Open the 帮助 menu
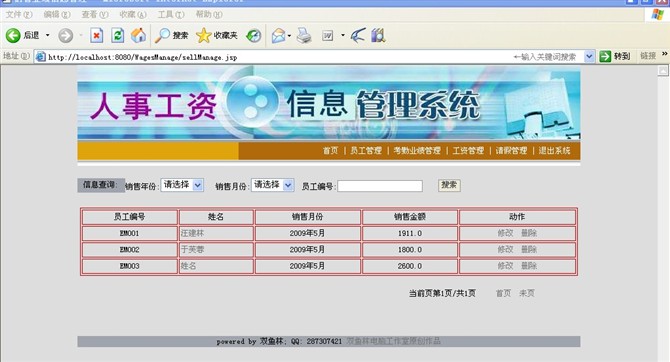This screenshot has width=670, height=362. (209, 15)
